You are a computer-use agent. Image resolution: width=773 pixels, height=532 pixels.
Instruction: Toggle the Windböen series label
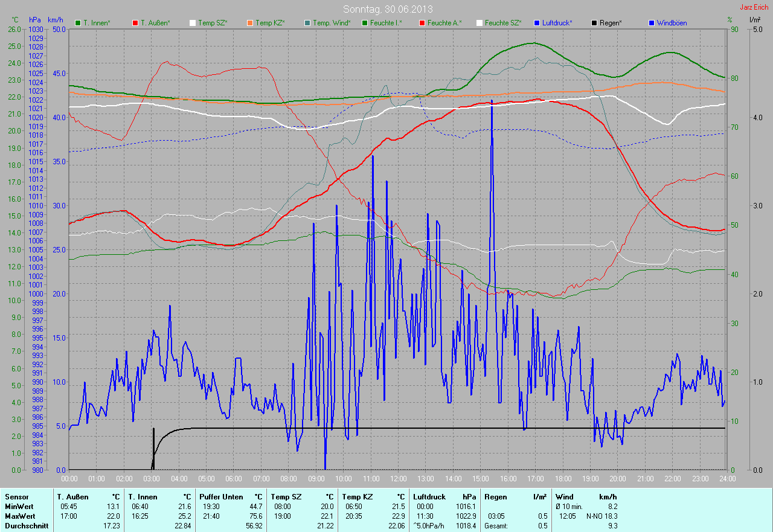[x=673, y=23]
